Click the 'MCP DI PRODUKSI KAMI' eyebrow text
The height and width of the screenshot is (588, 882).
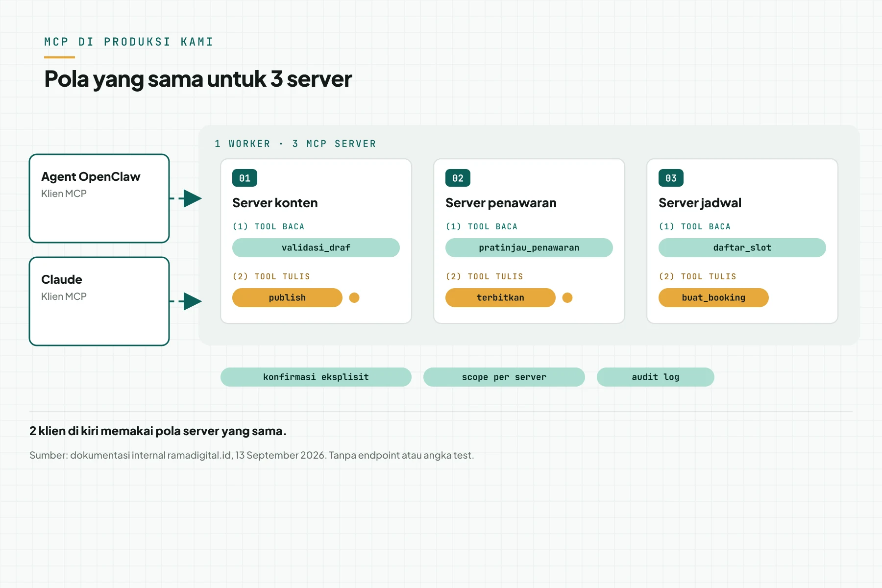click(x=129, y=42)
